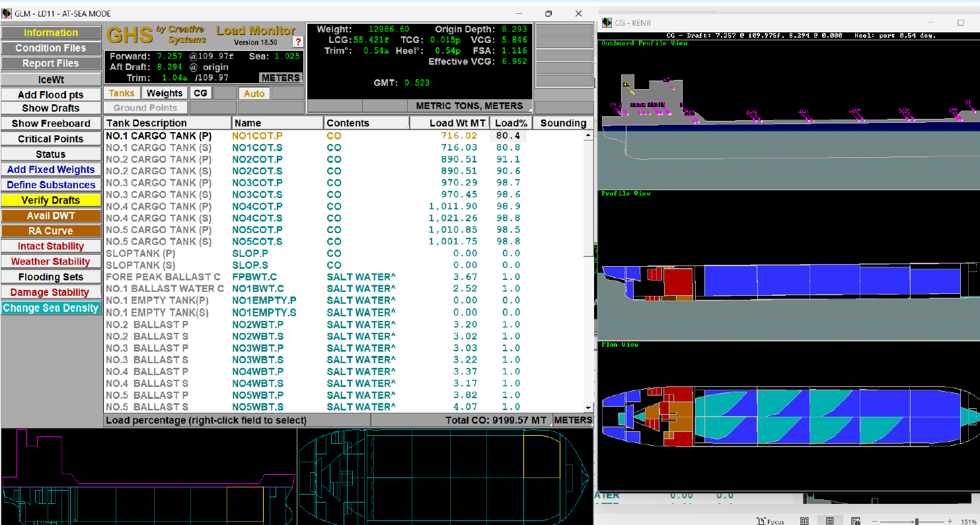980x525 pixels.
Task: Open Report Files
Action: click(51, 63)
